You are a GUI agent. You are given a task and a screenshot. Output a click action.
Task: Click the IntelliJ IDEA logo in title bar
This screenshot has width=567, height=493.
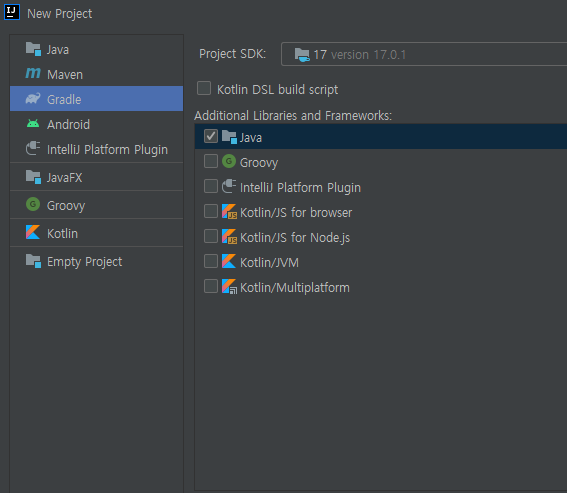pos(12,12)
